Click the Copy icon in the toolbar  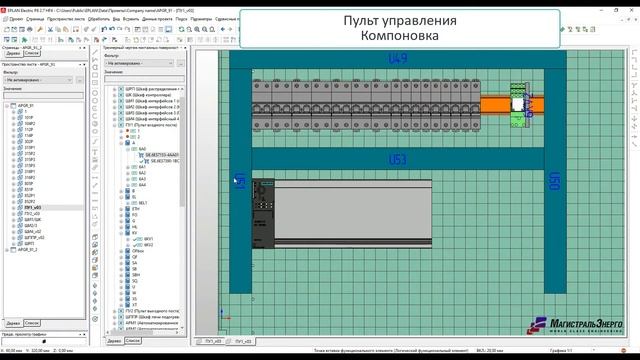(58, 29)
